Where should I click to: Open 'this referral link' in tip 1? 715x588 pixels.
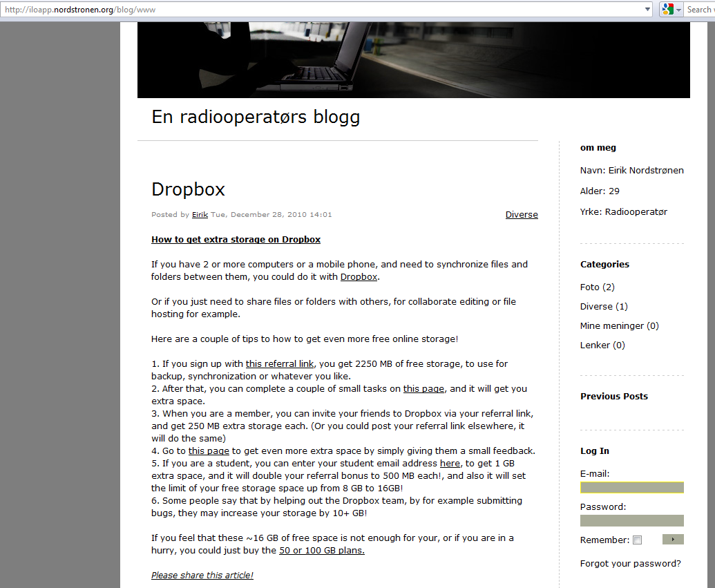pos(280,364)
